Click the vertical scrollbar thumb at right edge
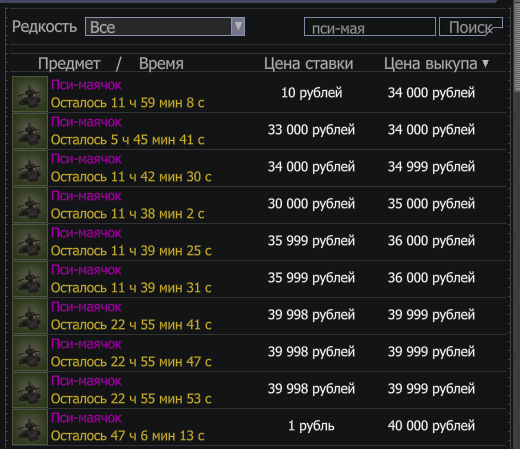 517,47
